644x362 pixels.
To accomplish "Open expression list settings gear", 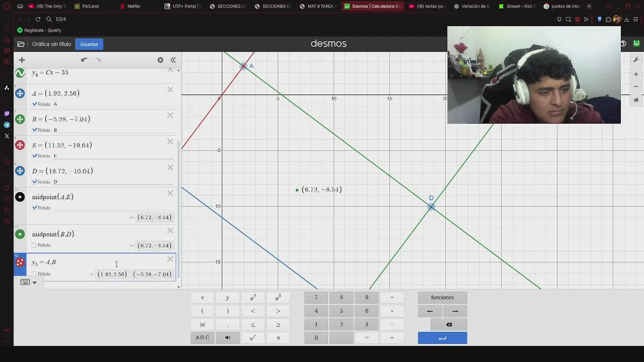I will coord(160,60).
